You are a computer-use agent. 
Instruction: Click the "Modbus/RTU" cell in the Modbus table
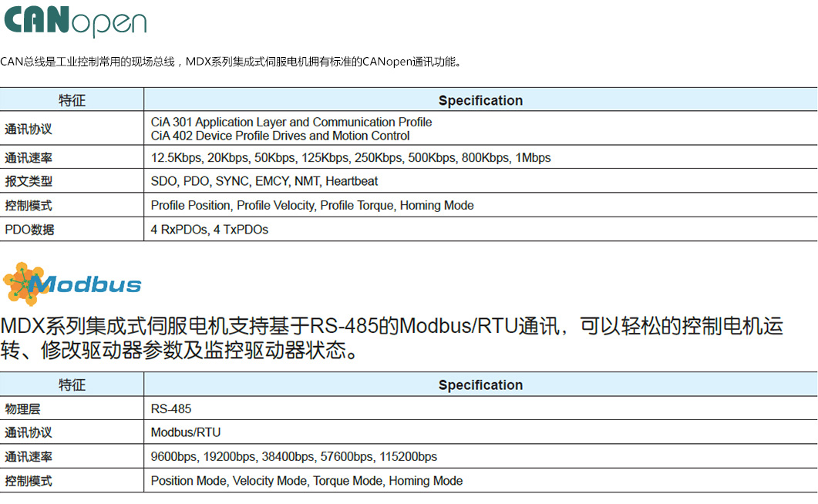click(186, 432)
